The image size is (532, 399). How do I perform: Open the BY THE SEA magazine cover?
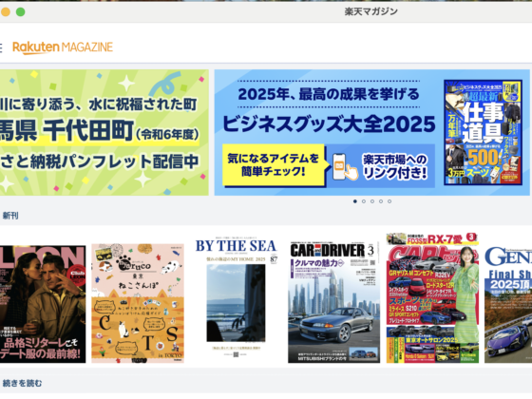pyautogui.click(x=237, y=299)
